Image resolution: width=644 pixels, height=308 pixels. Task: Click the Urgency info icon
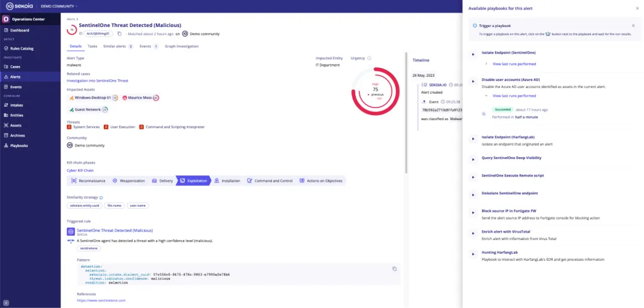click(369, 58)
